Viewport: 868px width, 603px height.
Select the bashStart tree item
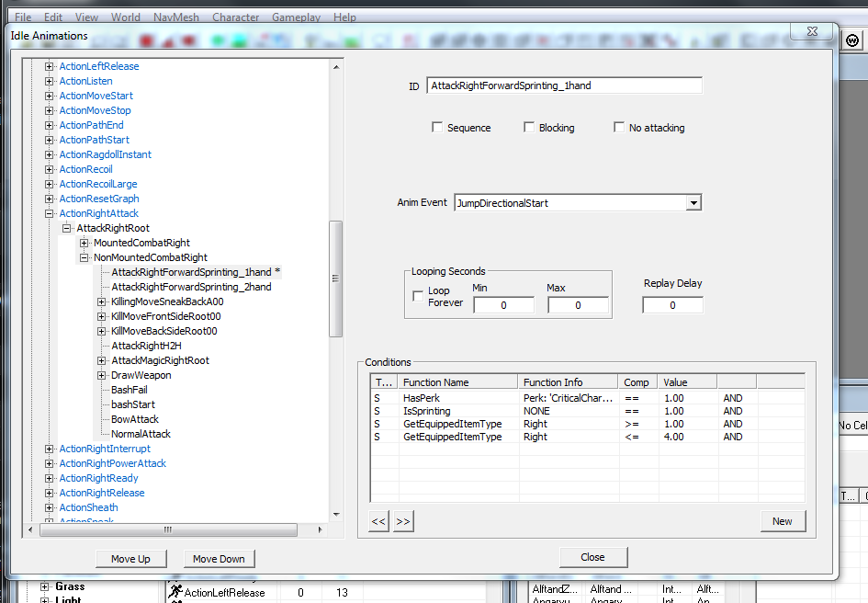(x=133, y=404)
